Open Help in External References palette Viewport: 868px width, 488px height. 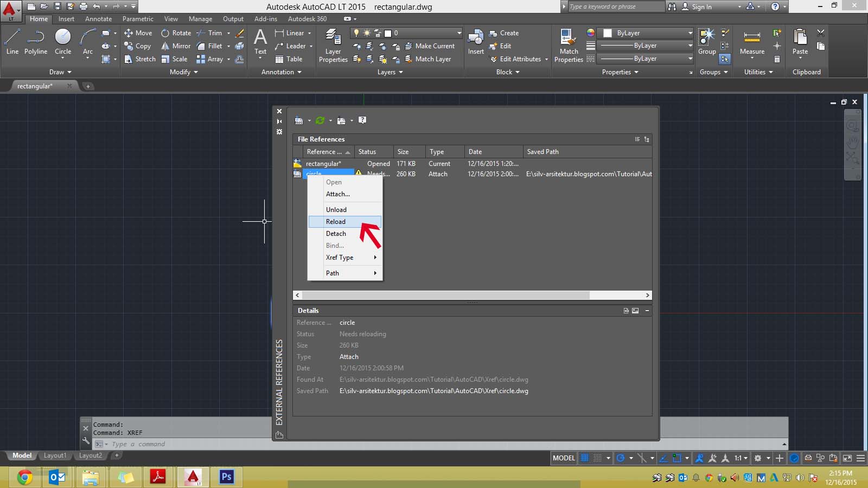[x=362, y=120]
